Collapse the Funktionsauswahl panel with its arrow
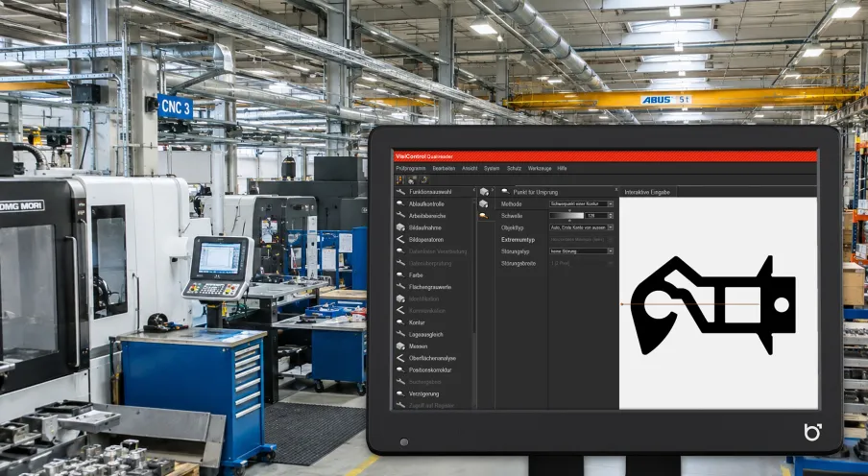 [473, 192]
